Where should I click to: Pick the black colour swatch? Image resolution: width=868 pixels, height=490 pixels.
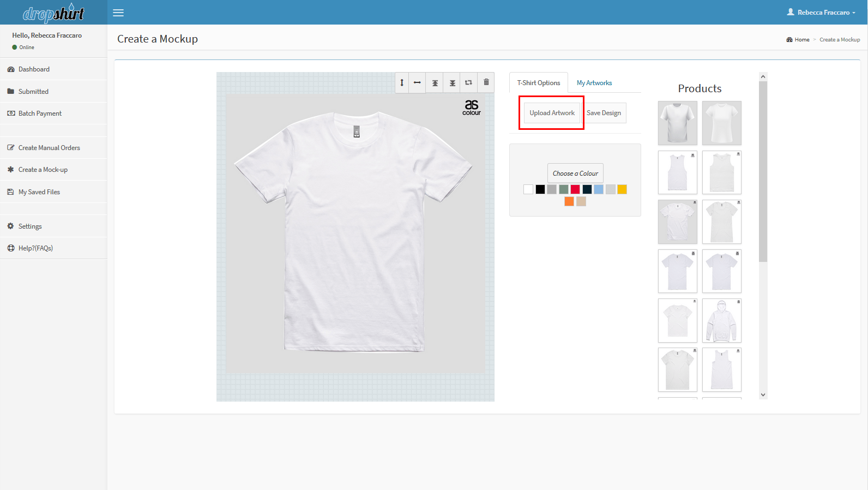(540, 189)
